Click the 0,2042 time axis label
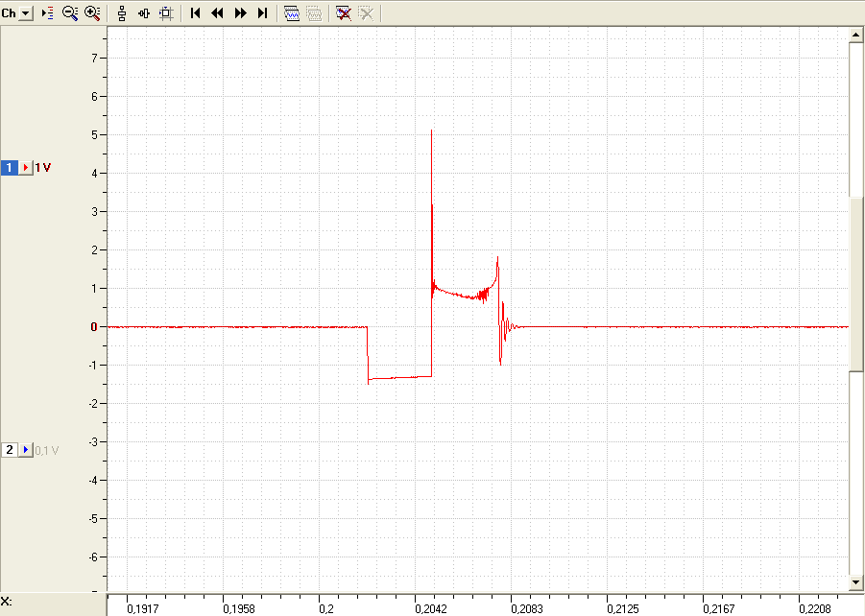 click(431, 609)
